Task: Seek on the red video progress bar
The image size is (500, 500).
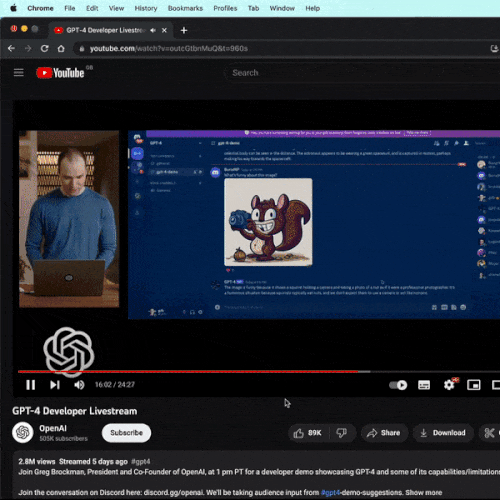Action: click(188, 371)
